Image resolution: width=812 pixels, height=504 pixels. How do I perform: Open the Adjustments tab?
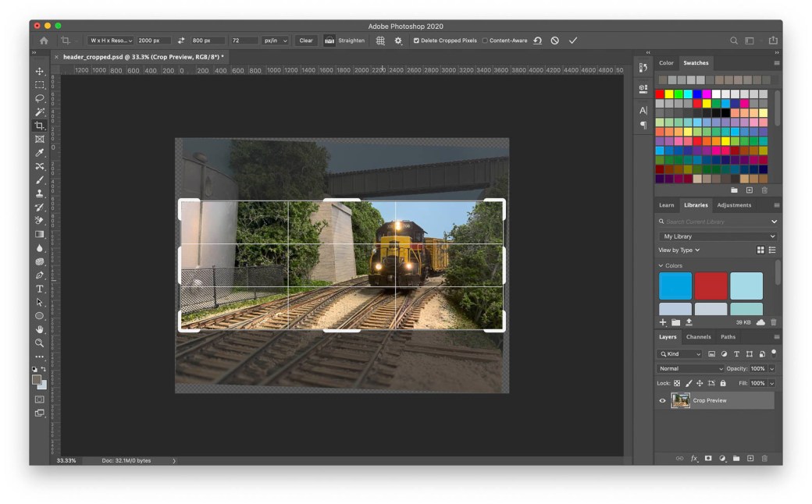[x=734, y=205]
